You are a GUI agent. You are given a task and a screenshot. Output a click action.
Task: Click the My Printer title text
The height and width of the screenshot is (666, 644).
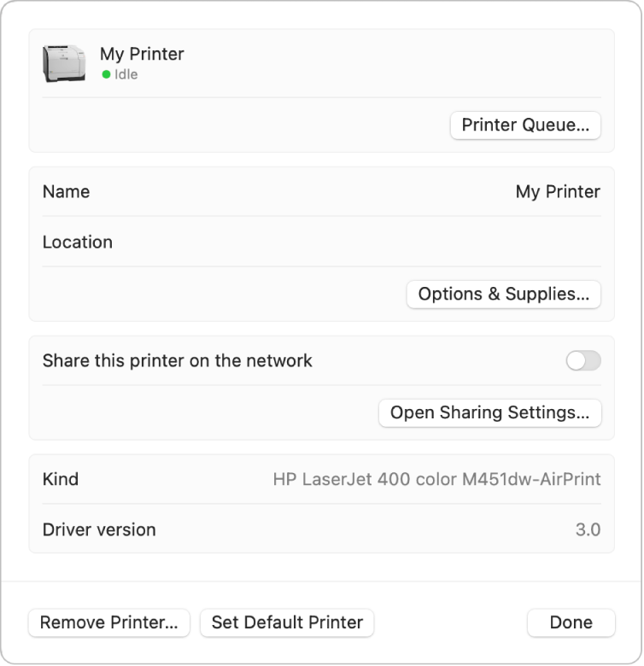pos(142,55)
